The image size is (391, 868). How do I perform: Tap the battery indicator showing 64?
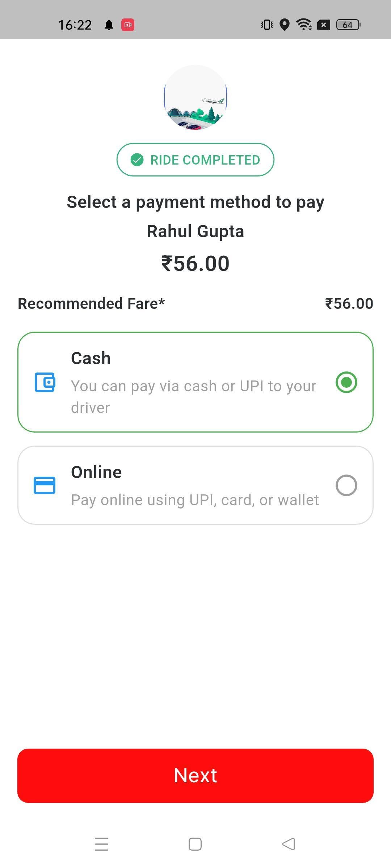coord(348,25)
